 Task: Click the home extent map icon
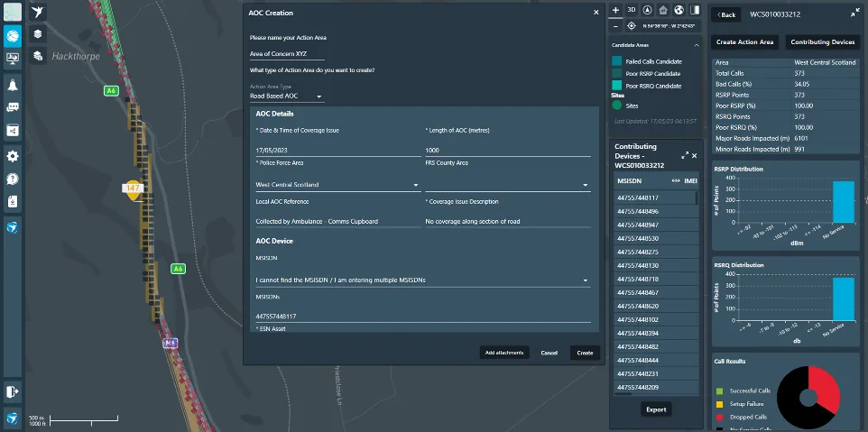point(663,10)
